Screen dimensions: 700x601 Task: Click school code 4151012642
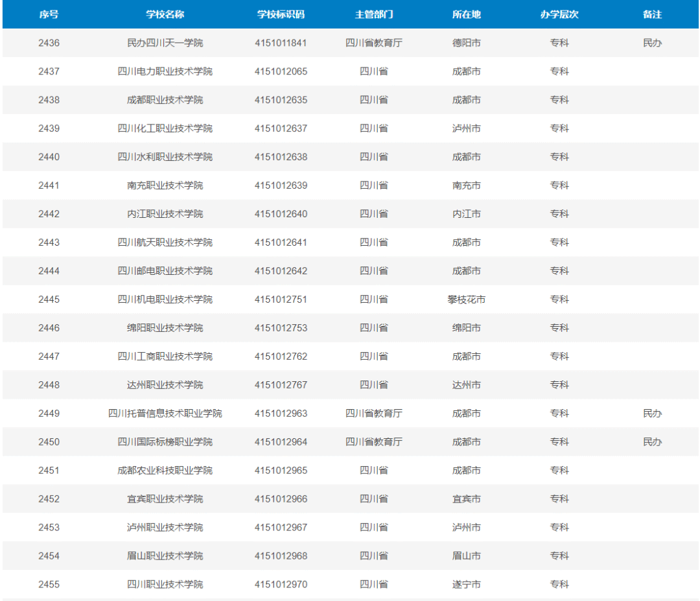281,271
